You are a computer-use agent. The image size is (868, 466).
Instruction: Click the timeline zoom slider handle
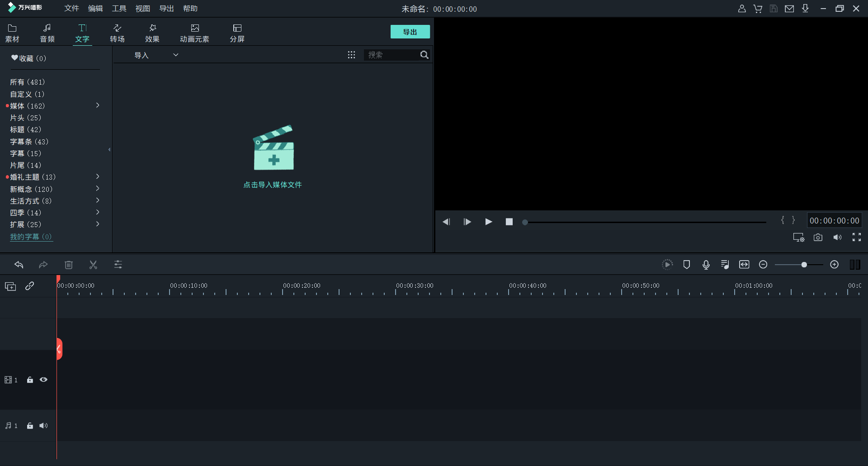coord(804,265)
